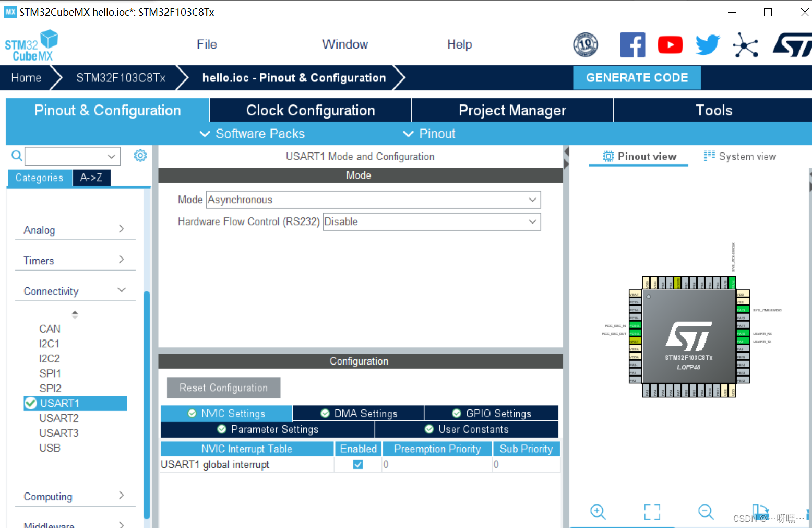Expand the Timers category
Image resolution: width=812 pixels, height=528 pixels.
pos(75,260)
